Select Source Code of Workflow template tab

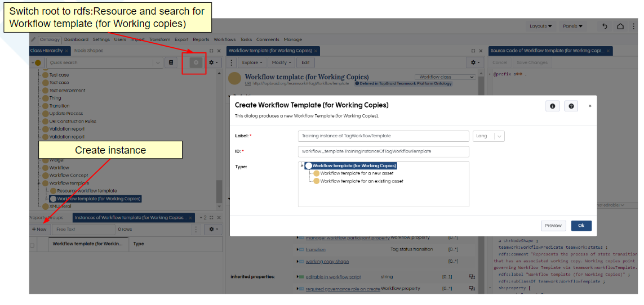548,51
